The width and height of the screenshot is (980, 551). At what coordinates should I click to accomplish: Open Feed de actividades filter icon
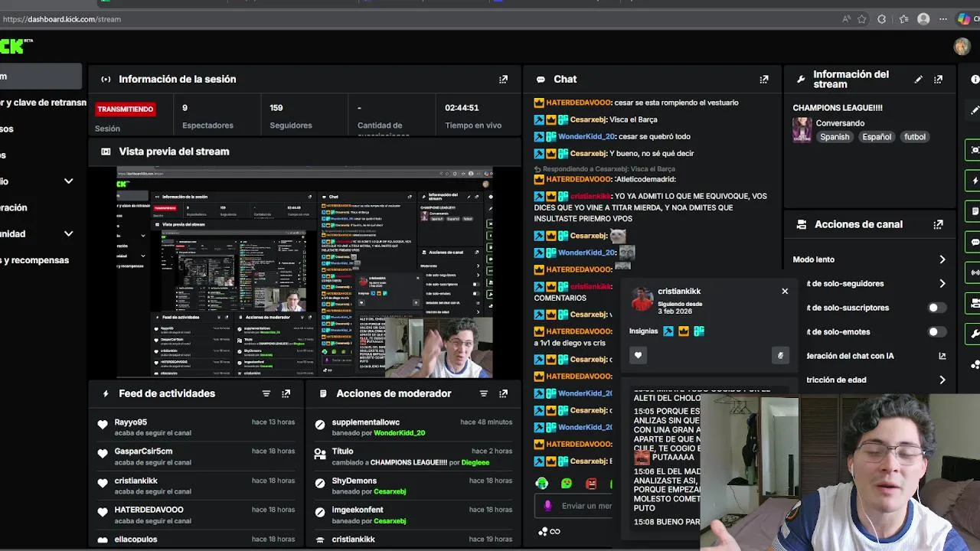click(266, 393)
